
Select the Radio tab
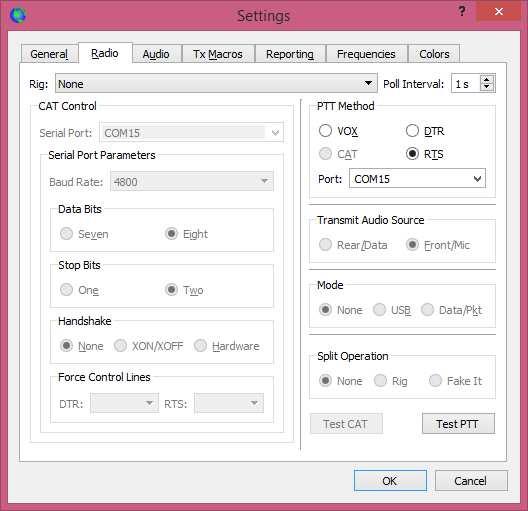[x=105, y=53]
